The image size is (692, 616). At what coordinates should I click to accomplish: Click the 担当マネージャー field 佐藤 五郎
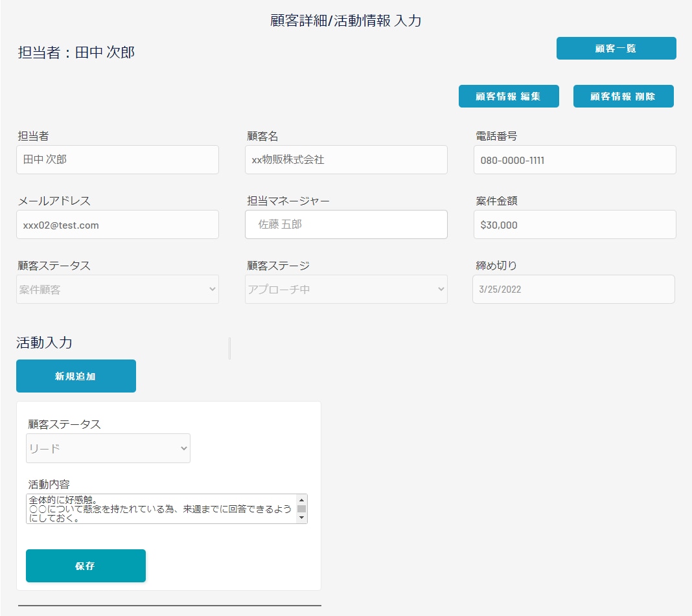346,225
